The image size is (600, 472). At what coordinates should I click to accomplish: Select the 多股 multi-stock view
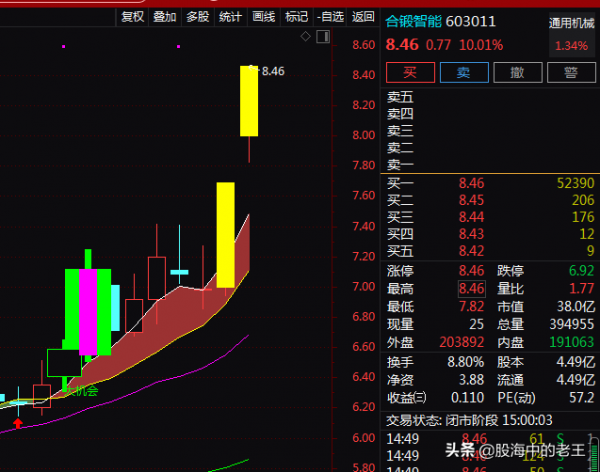point(198,17)
